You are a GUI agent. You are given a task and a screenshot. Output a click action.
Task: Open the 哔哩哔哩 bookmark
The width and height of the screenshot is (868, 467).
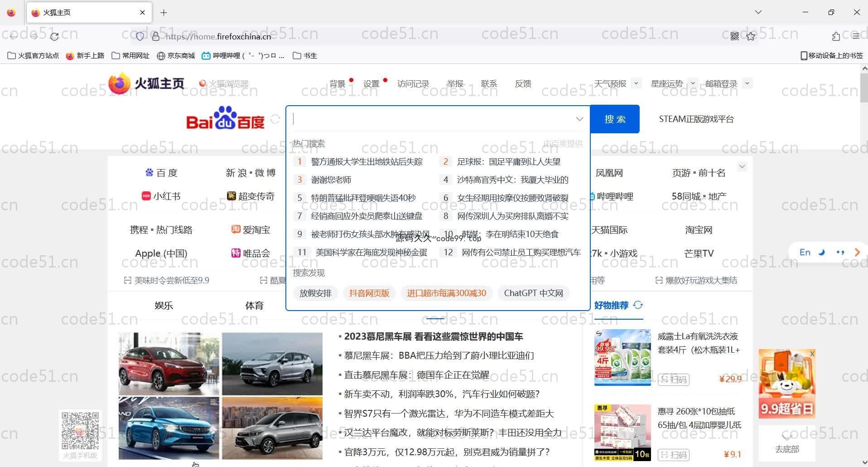point(243,55)
